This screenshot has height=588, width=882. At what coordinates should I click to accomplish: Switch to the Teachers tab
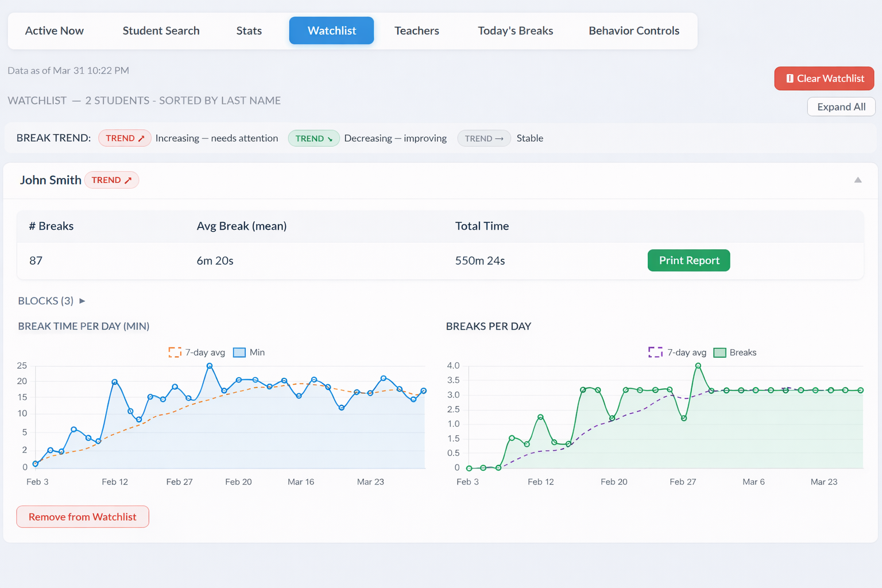416,30
